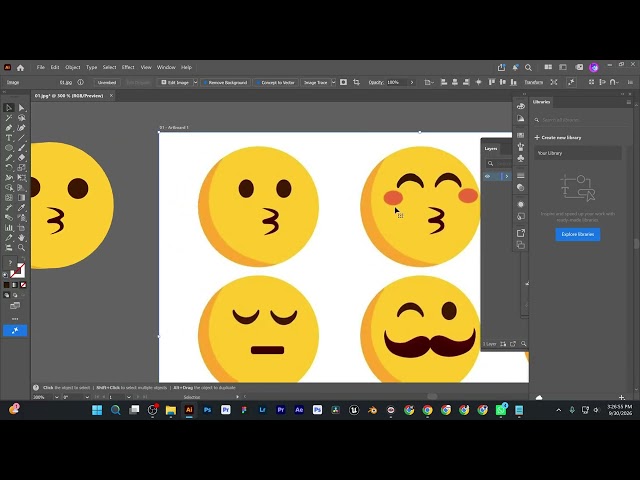Click the Share document icon
Image resolution: width=640 pixels, height=480 pixels.
click(x=501, y=67)
